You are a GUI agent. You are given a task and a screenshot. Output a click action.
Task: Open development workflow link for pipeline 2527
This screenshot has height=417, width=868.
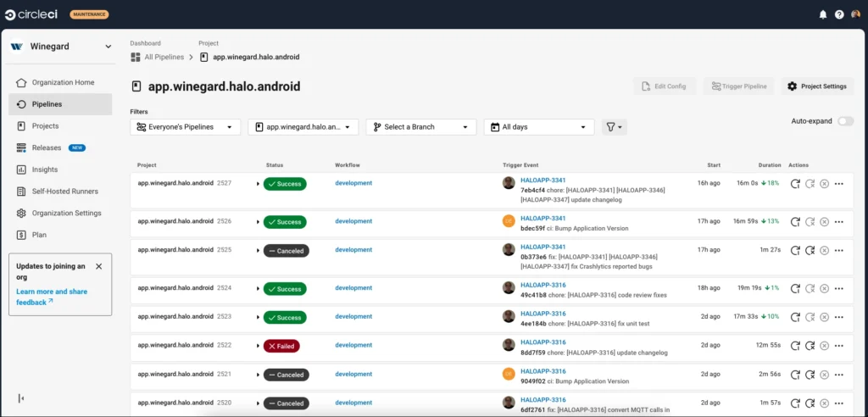pyautogui.click(x=353, y=183)
